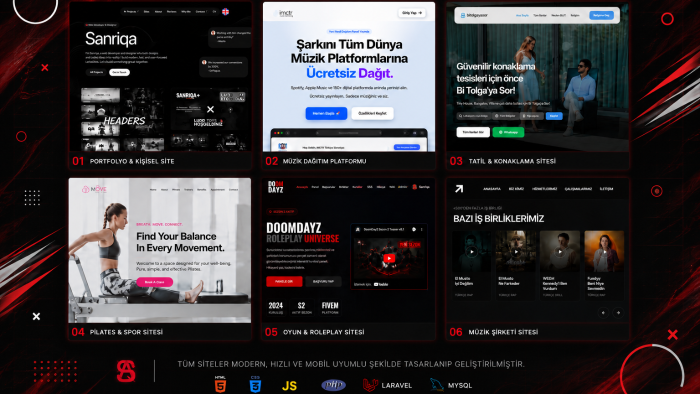The image size is (700, 394).
Task: Click the blue Keşfet search button
Action: [x=554, y=116]
